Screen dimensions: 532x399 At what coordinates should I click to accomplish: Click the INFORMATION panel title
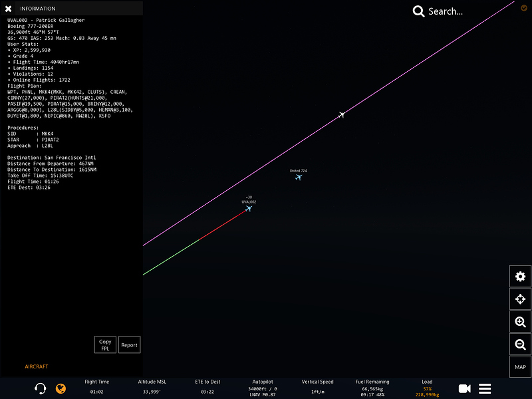tap(37, 9)
